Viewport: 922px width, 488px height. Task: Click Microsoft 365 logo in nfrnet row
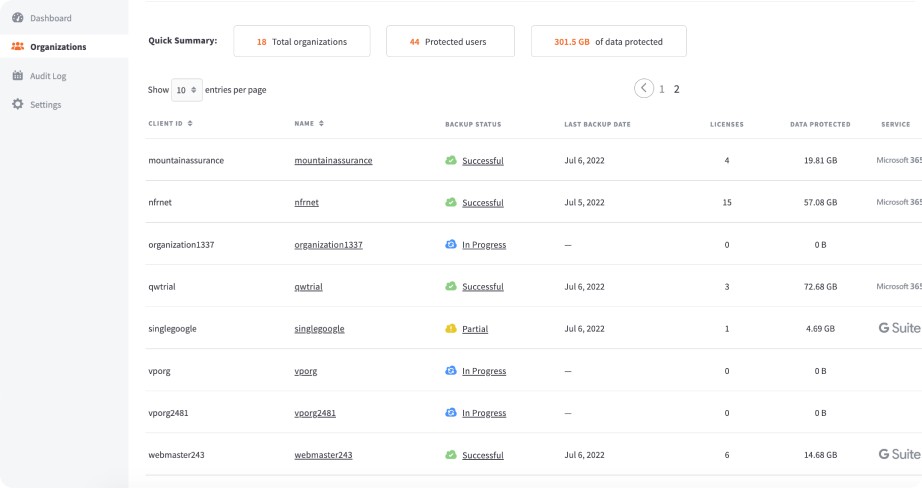pyautogui.click(x=899, y=202)
